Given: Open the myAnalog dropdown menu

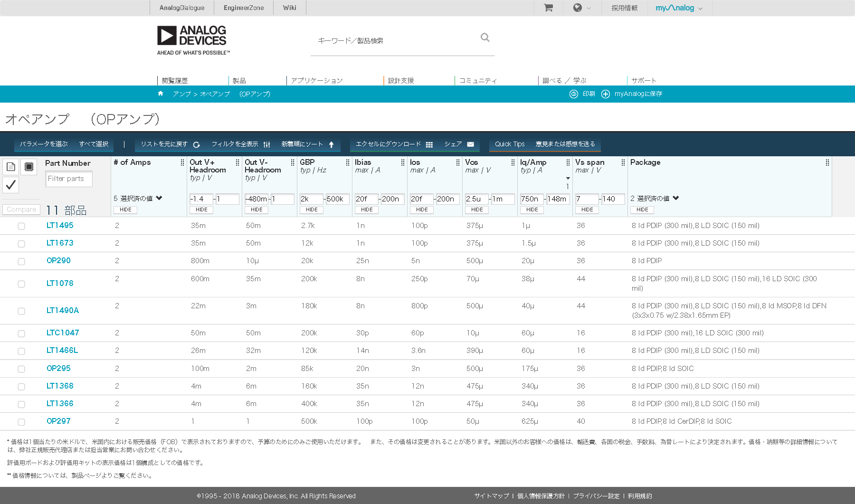Looking at the screenshot, I should (x=679, y=8).
